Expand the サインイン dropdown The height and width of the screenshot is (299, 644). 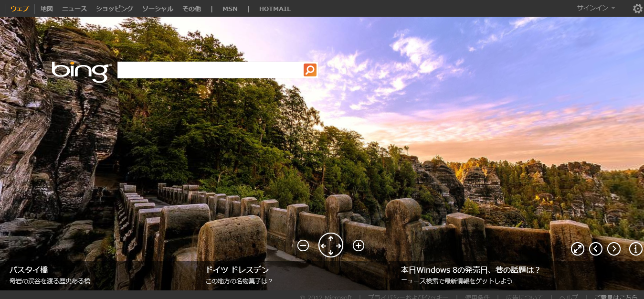[x=595, y=8]
